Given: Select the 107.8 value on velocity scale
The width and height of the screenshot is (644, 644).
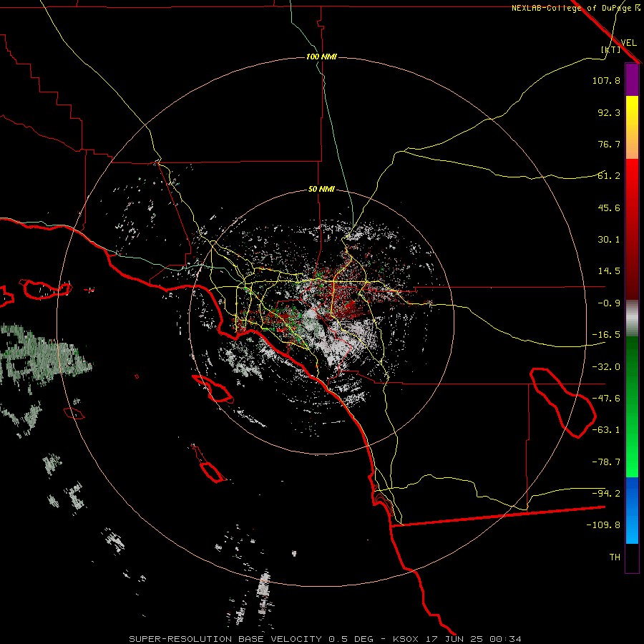Looking at the screenshot, I should click(606, 80).
